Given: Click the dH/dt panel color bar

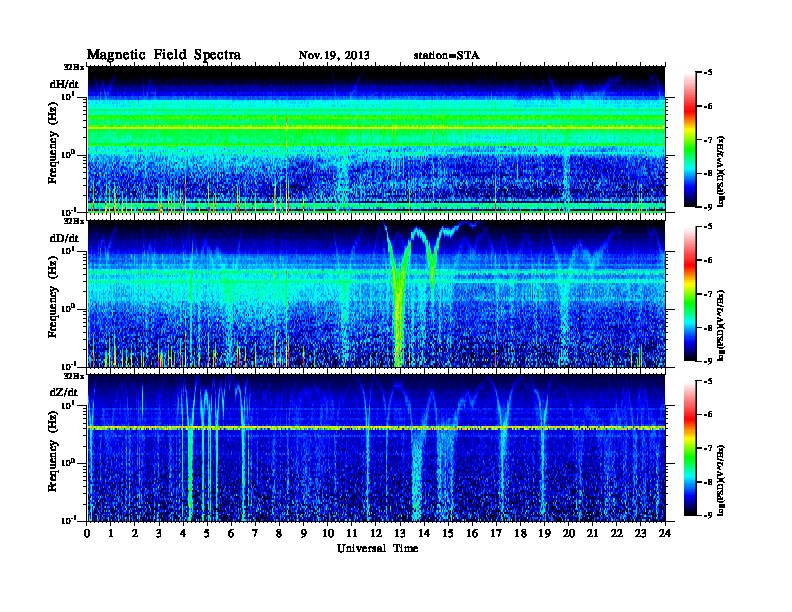Looking at the screenshot, I should 690,139.
